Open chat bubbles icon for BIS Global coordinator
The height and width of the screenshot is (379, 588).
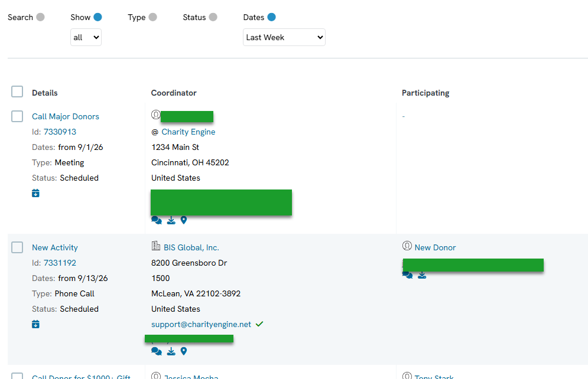pyautogui.click(x=157, y=351)
